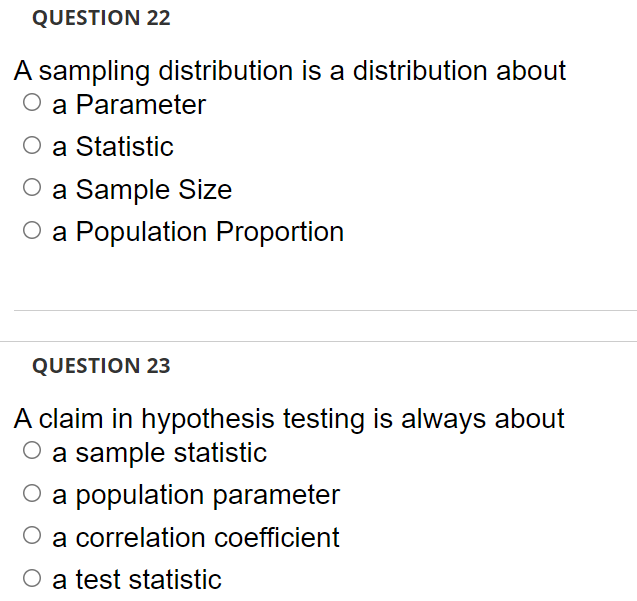The height and width of the screenshot is (601, 637).
Task: Click the 'a sample statistic' answer text
Action: 160,453
